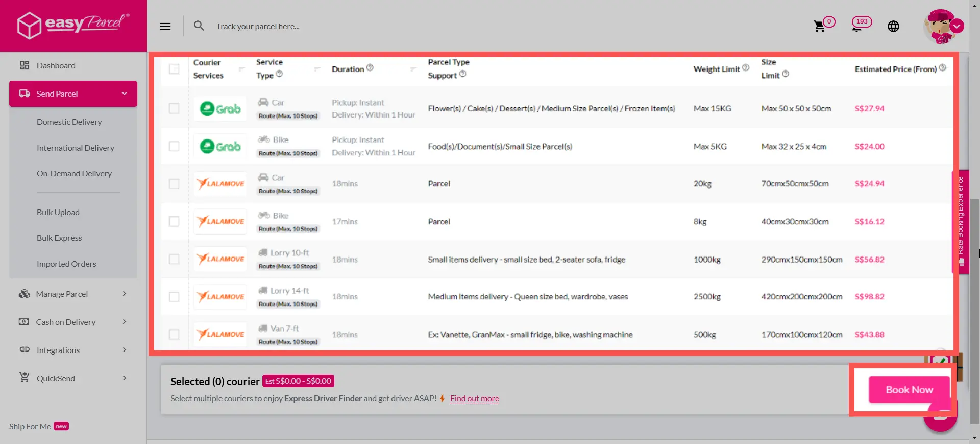Click the QuickSend cart icon
Viewport: 980px width, 444px height.
pos(24,378)
